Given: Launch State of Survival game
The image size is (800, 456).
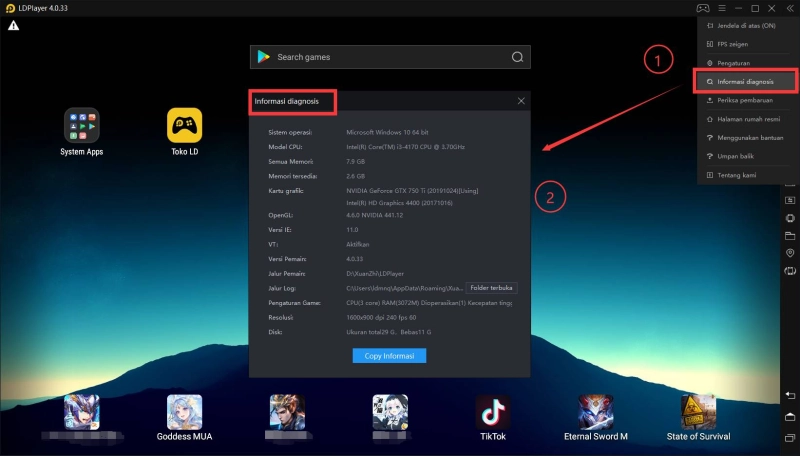Looking at the screenshot, I should coord(698,412).
